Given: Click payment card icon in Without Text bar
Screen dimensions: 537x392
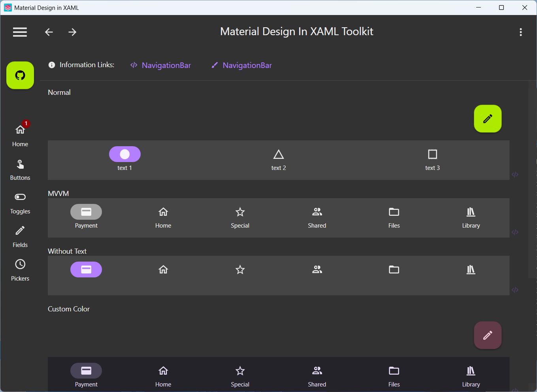Looking at the screenshot, I should [86, 269].
